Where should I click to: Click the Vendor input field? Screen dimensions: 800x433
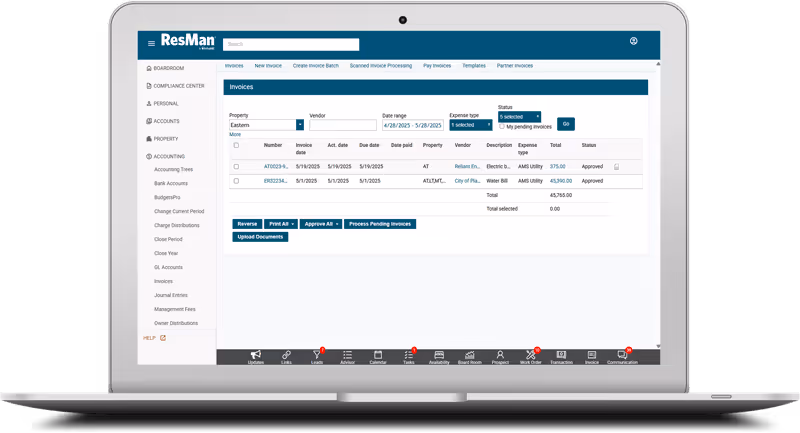(x=343, y=125)
